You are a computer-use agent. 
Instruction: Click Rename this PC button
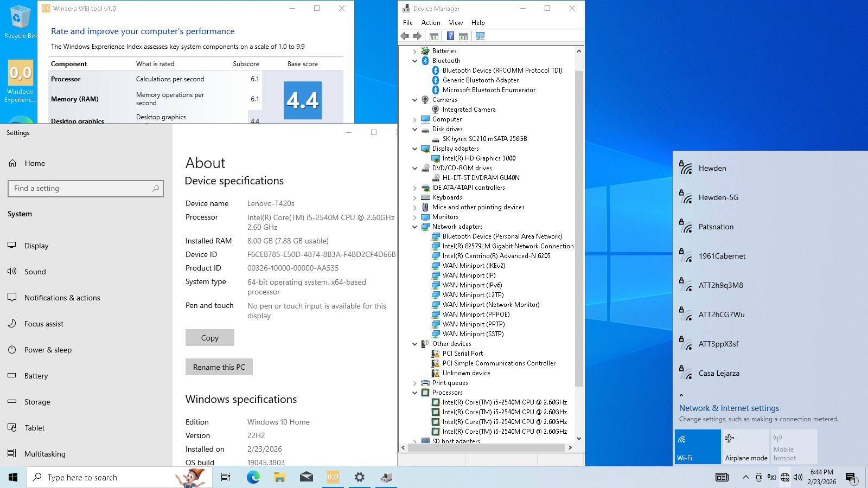219,367
